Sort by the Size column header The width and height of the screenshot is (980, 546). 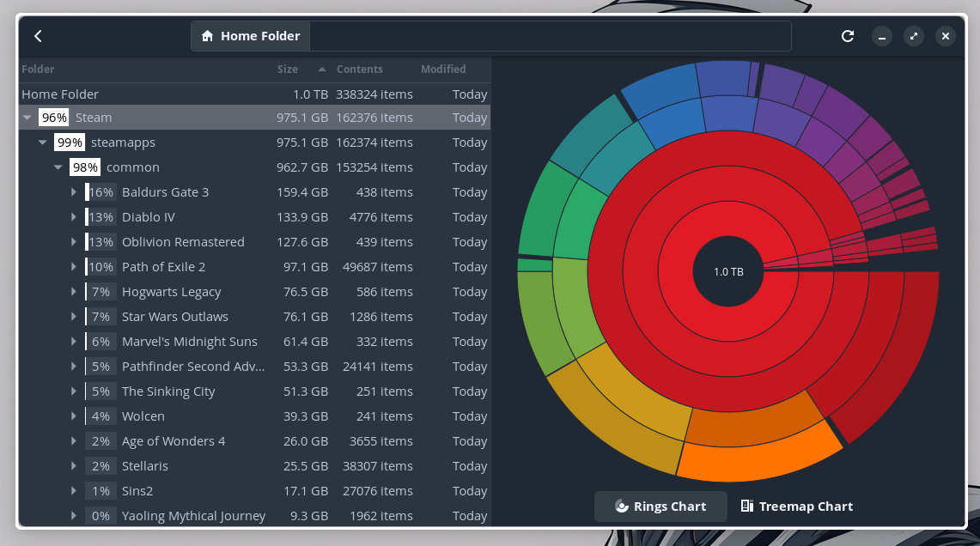pyautogui.click(x=288, y=70)
